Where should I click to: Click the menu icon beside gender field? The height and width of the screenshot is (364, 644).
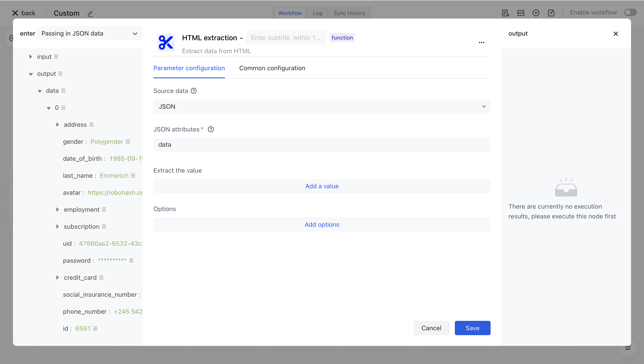pyautogui.click(x=128, y=142)
